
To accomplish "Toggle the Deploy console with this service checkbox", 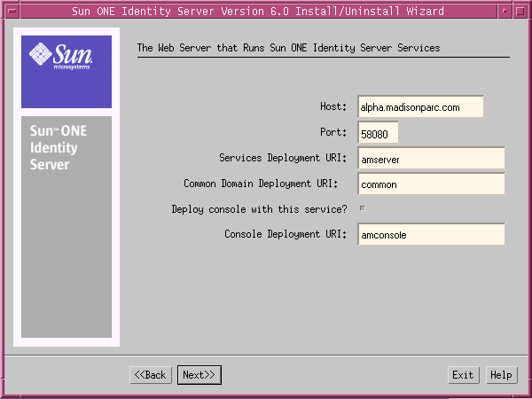I will [363, 208].
